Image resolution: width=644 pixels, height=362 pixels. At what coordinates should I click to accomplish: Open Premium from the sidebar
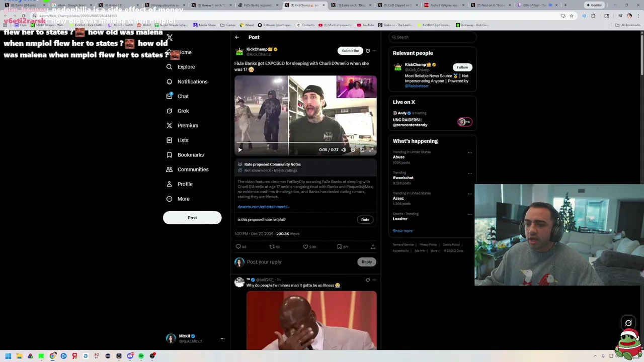pos(182,125)
